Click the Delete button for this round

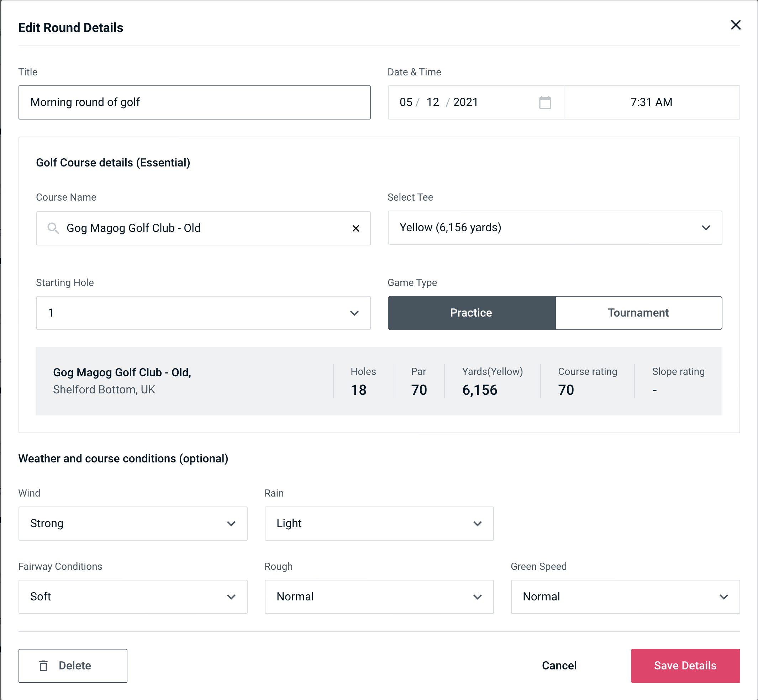tap(73, 665)
